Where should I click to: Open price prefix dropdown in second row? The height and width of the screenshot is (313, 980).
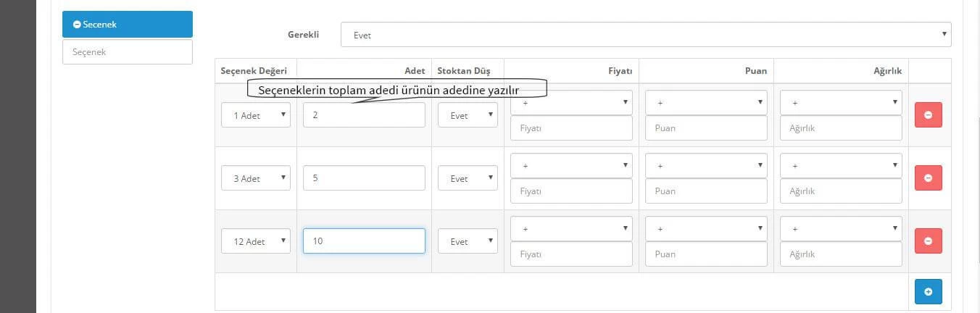click(x=571, y=166)
